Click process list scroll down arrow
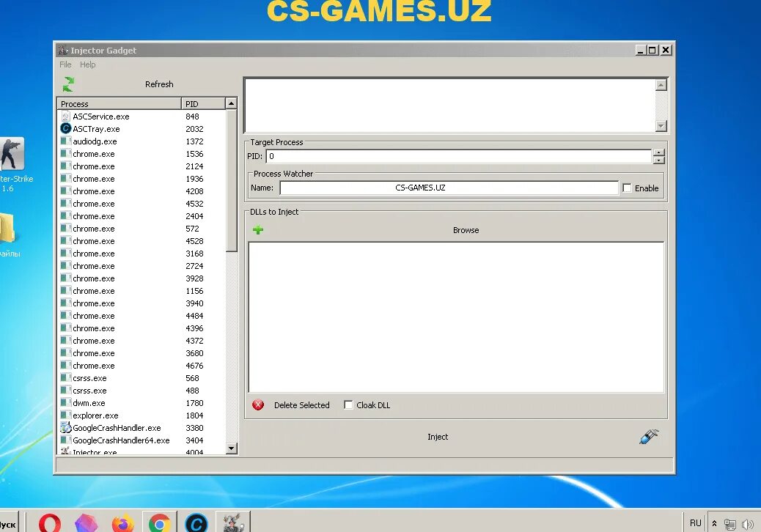The image size is (761, 532). (x=232, y=448)
